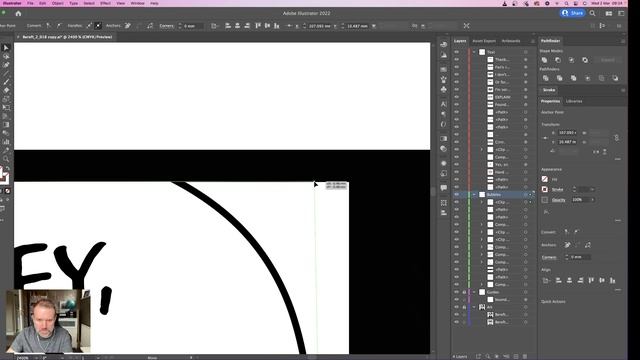
Task: Expand the Clip group in Text layer
Action: click(x=481, y=149)
